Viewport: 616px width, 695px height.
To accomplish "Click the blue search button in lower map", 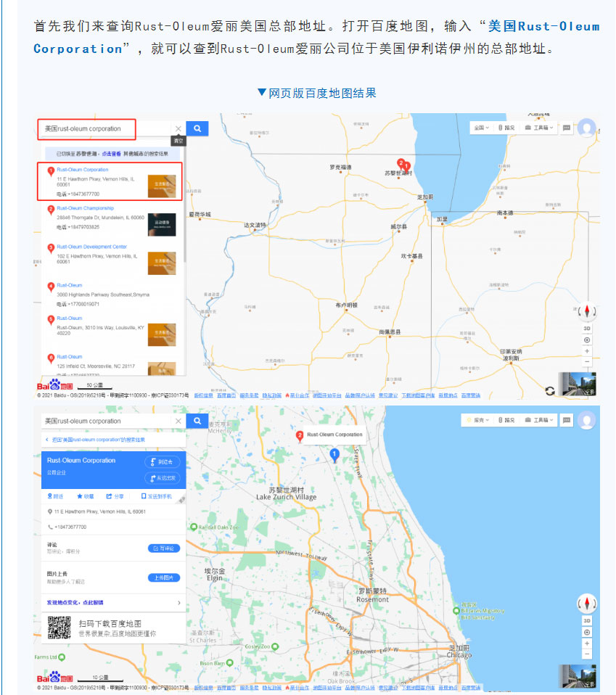I will (197, 421).
